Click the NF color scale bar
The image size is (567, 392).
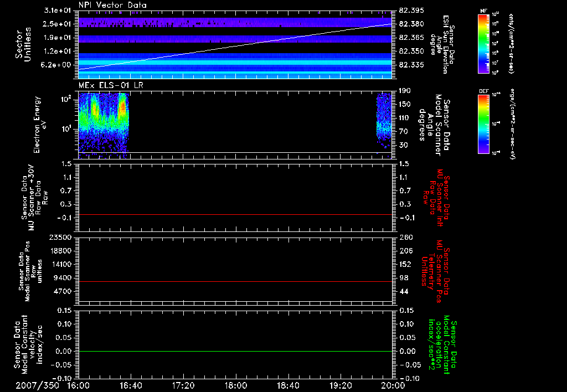[x=483, y=43]
